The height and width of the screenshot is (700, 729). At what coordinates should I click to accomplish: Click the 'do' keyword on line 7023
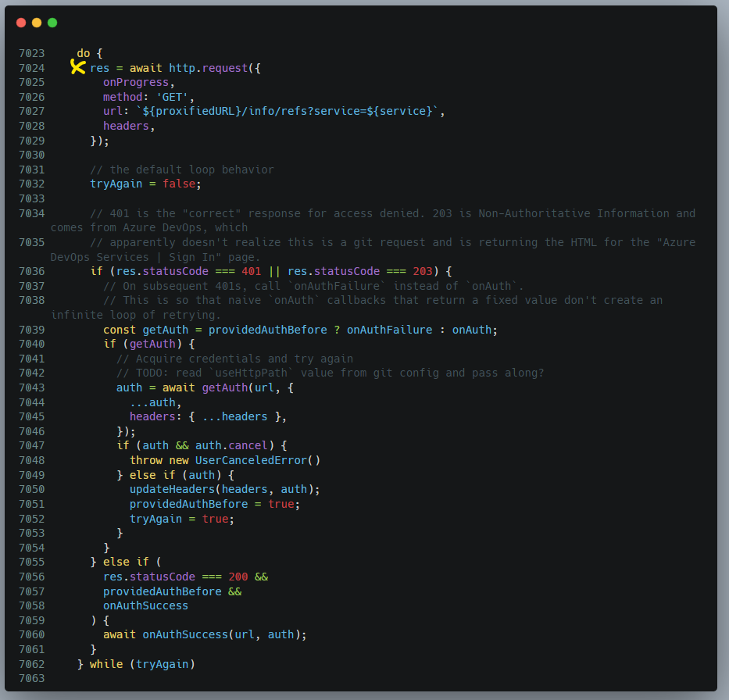pyautogui.click(x=84, y=53)
